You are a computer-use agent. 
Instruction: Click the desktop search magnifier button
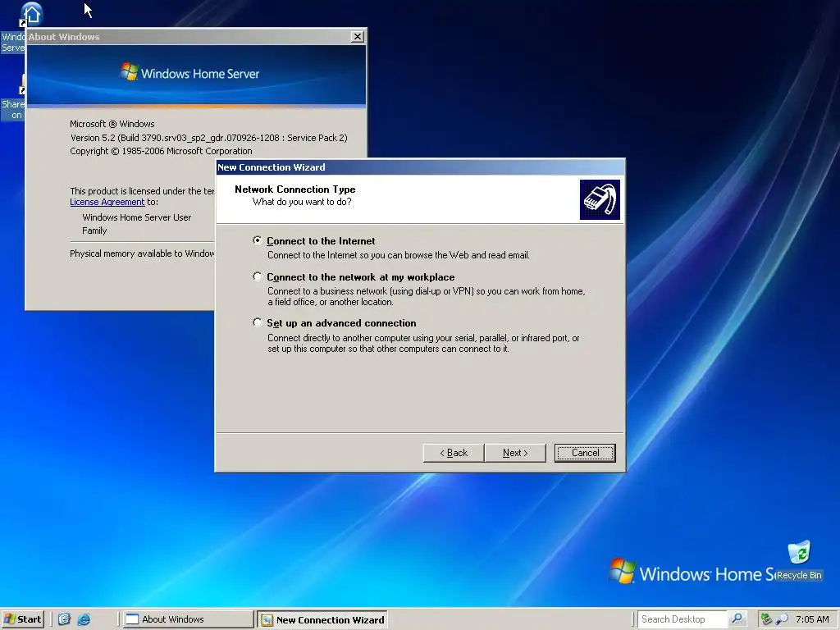tap(737, 619)
